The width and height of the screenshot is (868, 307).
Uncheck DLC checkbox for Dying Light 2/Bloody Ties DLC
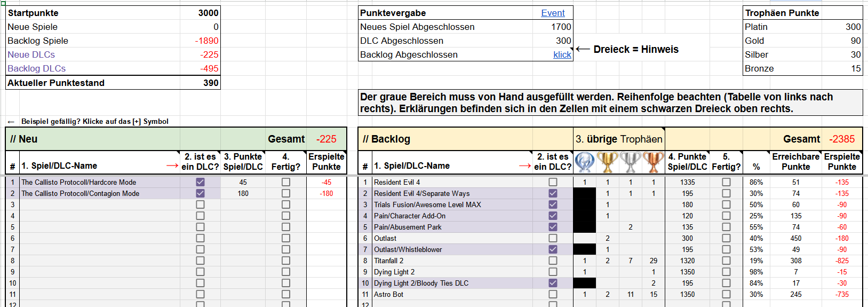[553, 283]
